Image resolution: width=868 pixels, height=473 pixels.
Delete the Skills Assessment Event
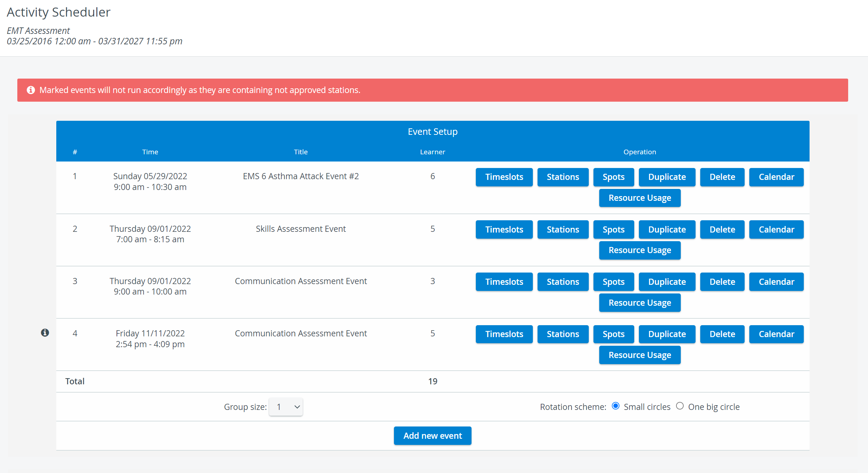722,230
